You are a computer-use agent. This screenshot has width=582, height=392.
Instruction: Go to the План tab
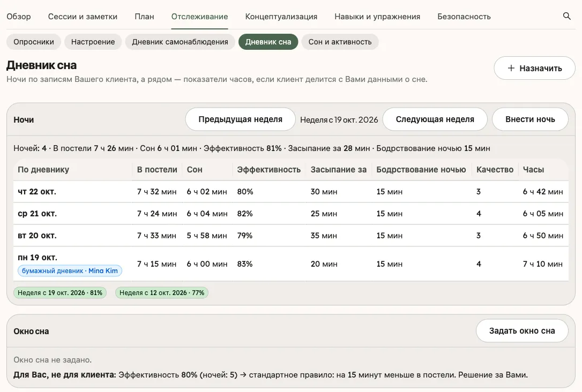(144, 17)
